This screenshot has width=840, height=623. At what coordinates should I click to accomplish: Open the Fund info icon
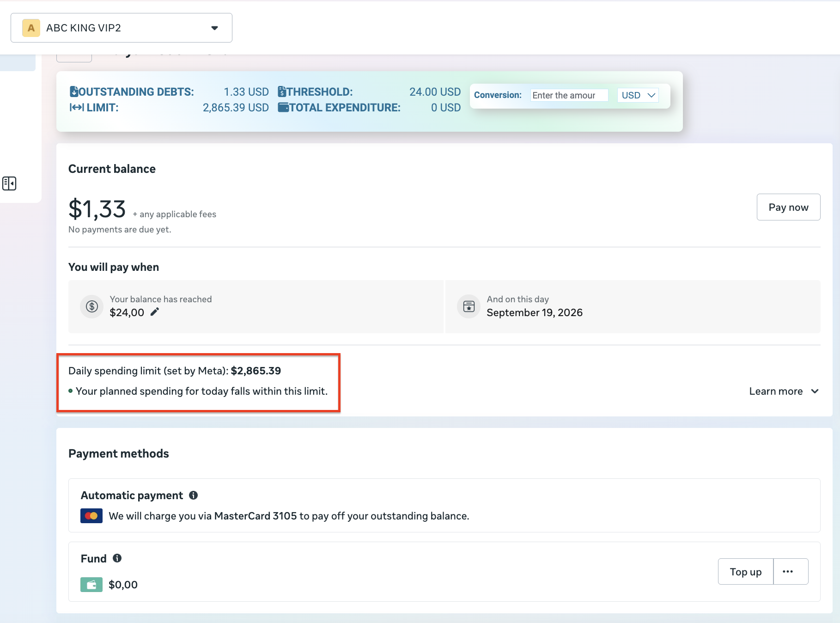pyautogui.click(x=117, y=558)
